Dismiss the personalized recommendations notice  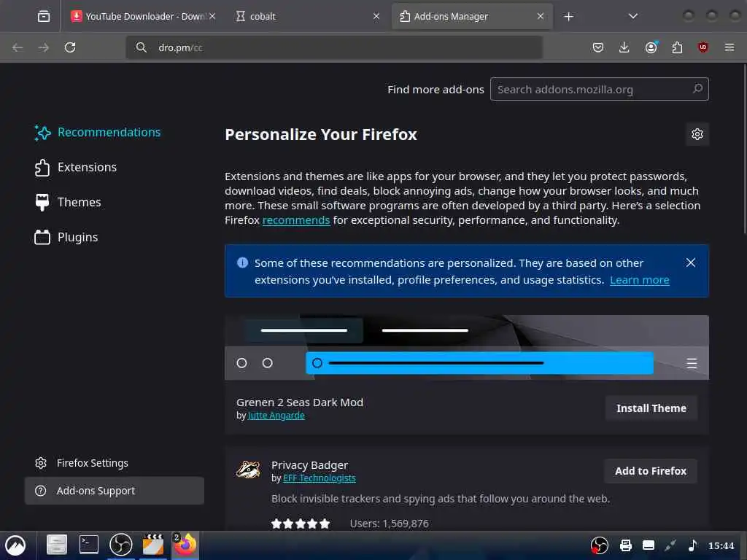point(690,262)
